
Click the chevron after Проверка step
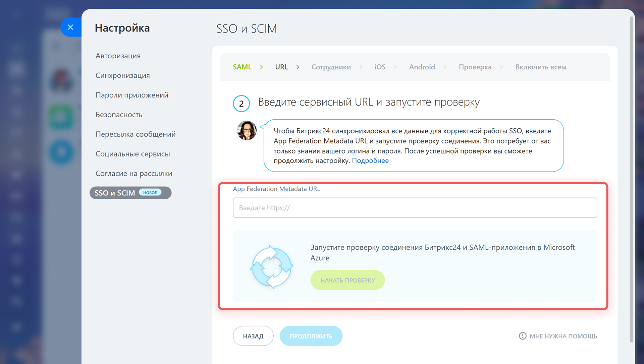501,67
